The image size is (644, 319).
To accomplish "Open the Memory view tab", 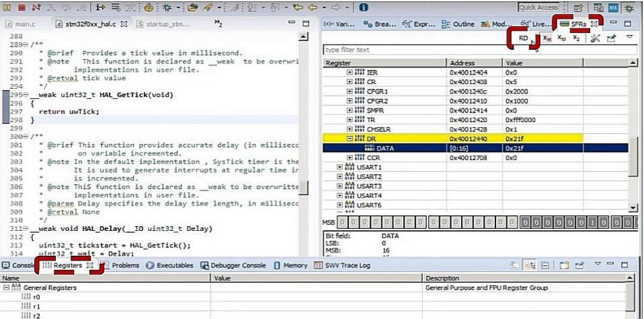I will pos(290,265).
